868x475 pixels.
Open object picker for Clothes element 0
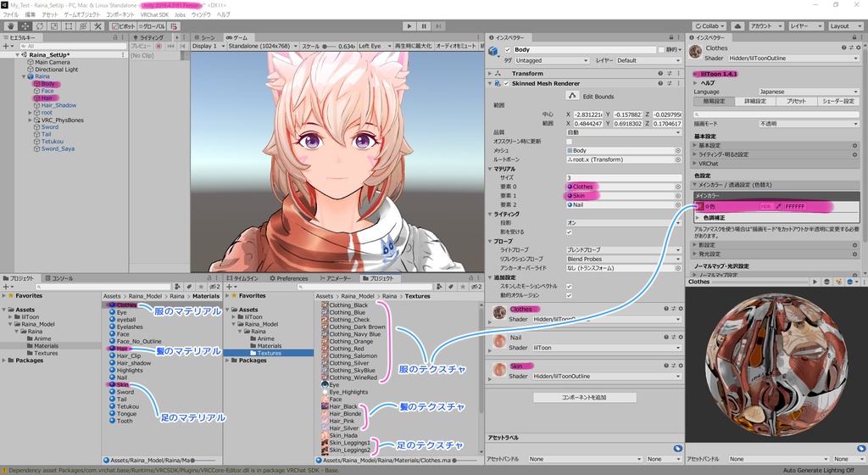click(x=677, y=187)
